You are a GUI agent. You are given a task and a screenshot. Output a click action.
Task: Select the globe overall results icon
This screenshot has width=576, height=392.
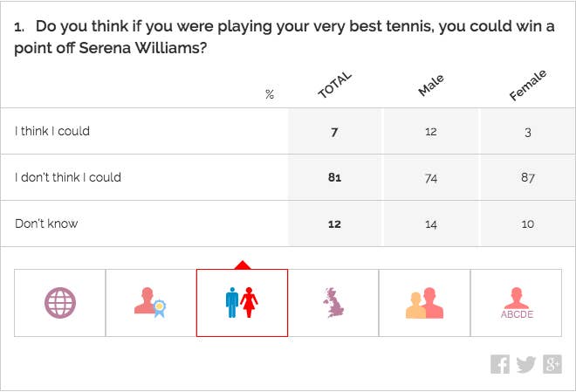click(x=60, y=303)
